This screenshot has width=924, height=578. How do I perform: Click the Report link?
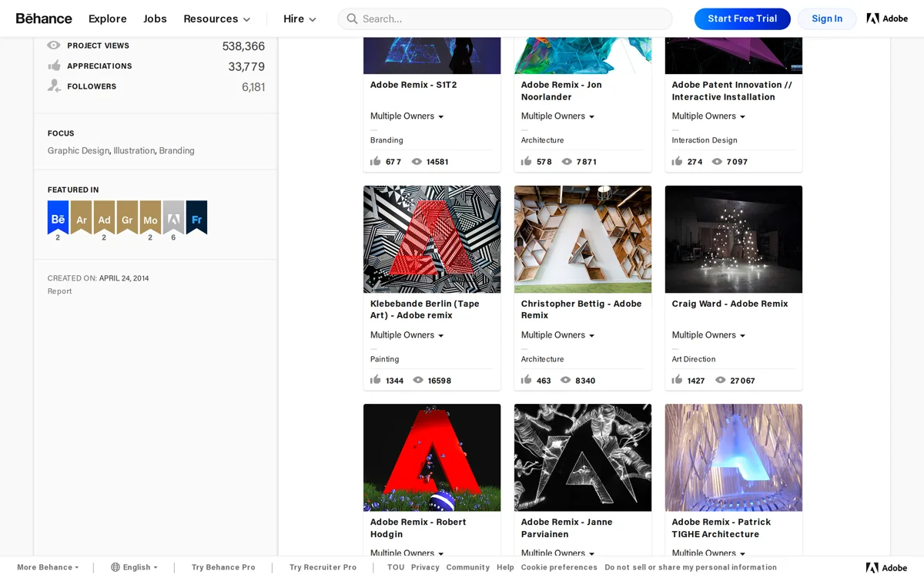pos(59,291)
